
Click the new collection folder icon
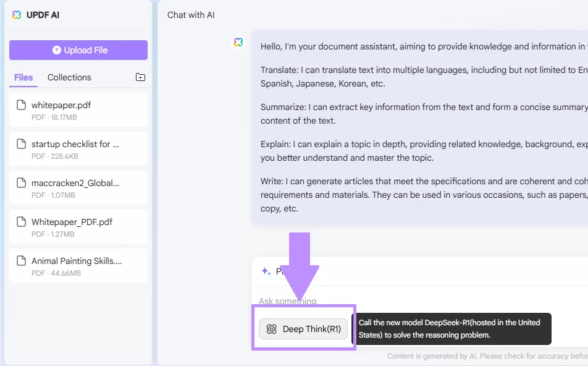[x=140, y=77]
